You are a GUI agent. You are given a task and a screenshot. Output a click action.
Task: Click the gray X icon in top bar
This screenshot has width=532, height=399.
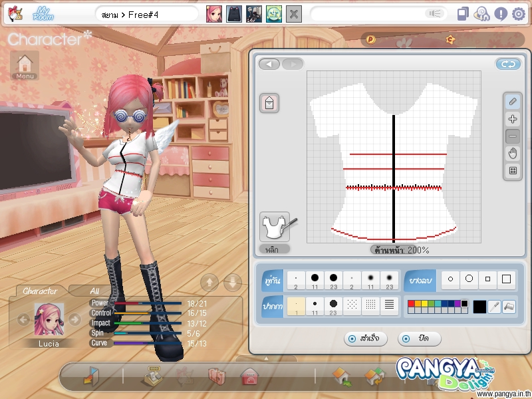point(294,14)
